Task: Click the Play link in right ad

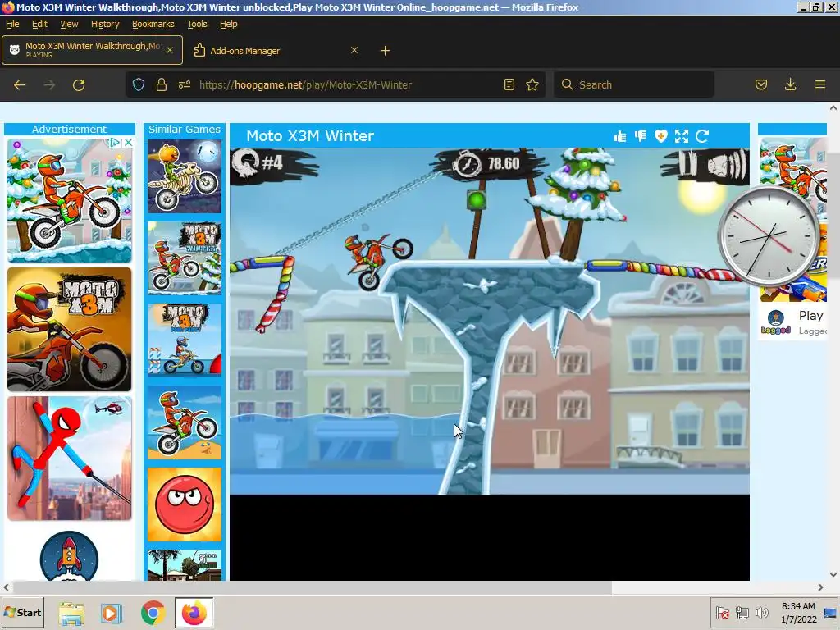Action: (810, 316)
